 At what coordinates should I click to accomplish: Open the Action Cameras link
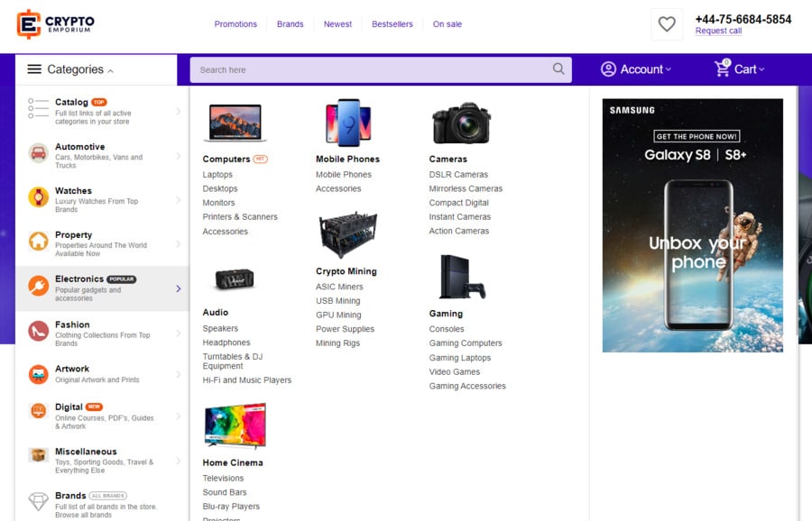point(459,231)
